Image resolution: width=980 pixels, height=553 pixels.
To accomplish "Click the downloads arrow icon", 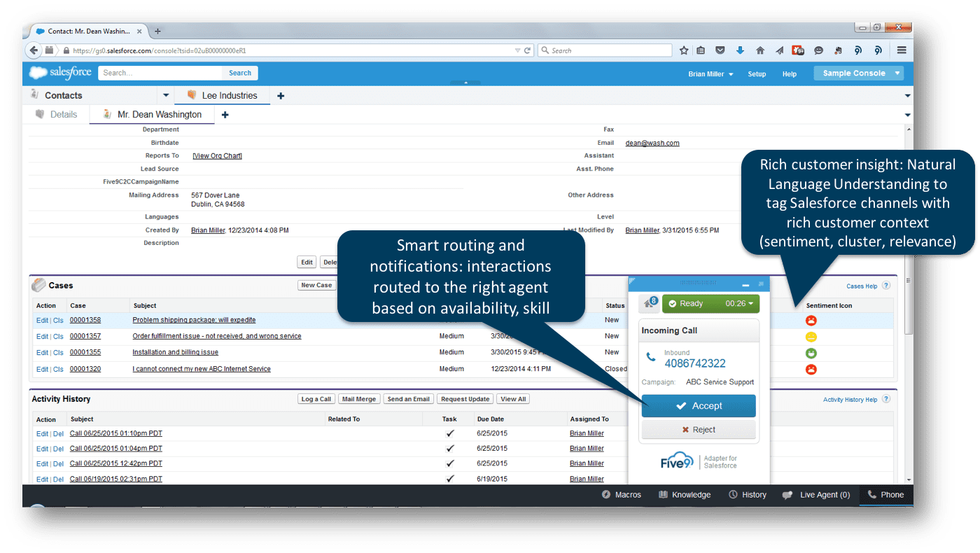I will [x=740, y=50].
